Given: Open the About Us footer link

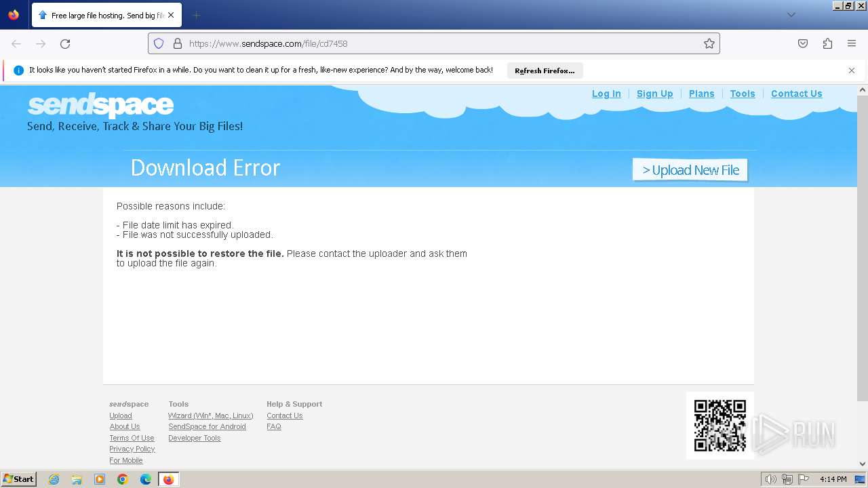Looking at the screenshot, I should tap(125, 426).
